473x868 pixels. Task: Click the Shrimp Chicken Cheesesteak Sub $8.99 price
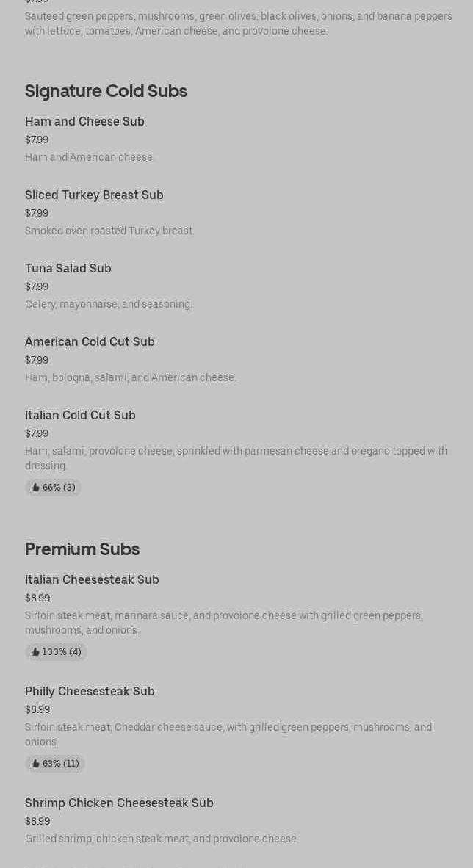pos(37,821)
